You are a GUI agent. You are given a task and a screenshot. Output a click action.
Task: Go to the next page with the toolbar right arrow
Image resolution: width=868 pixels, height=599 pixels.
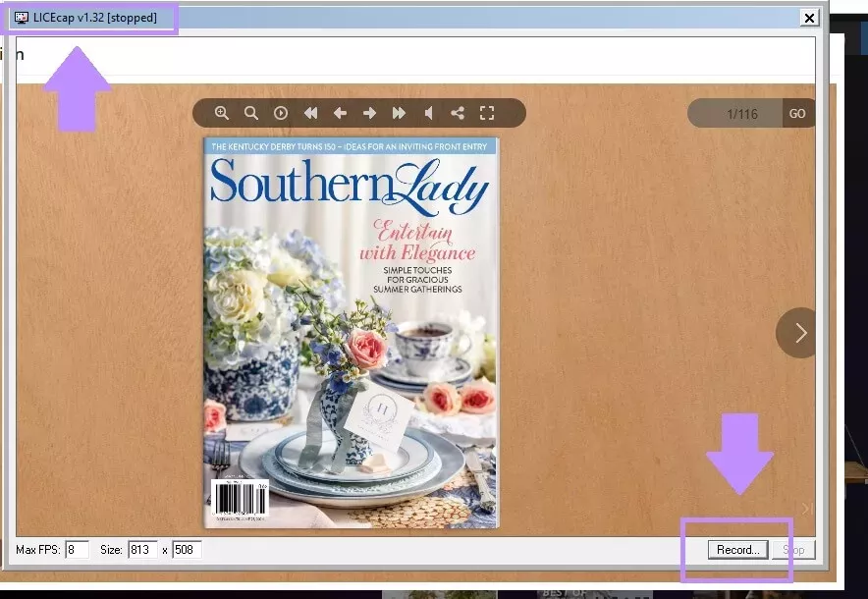coord(369,113)
